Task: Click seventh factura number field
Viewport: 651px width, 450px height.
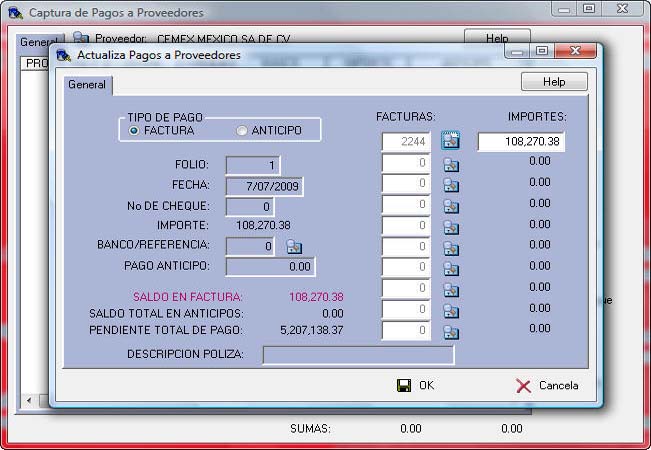Action: (406, 267)
